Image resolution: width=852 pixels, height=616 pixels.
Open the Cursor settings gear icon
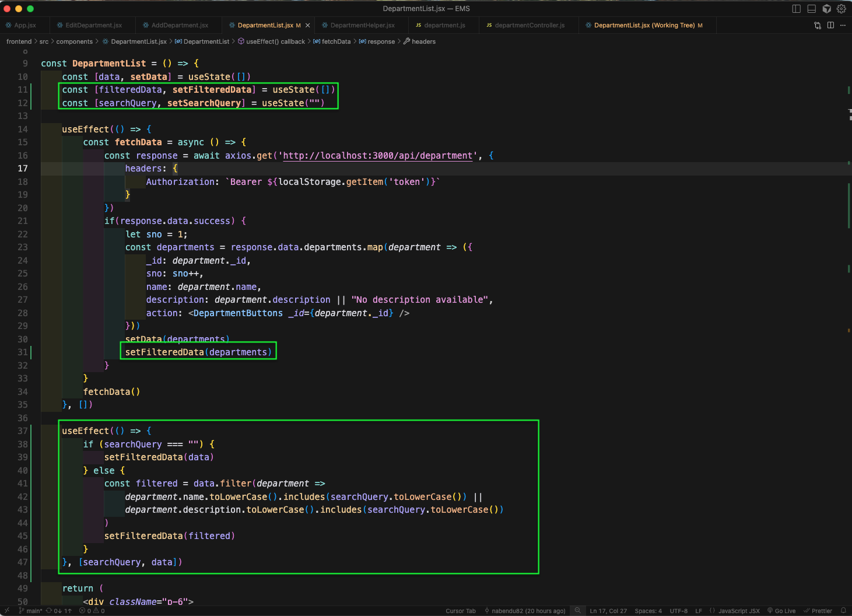click(x=841, y=9)
